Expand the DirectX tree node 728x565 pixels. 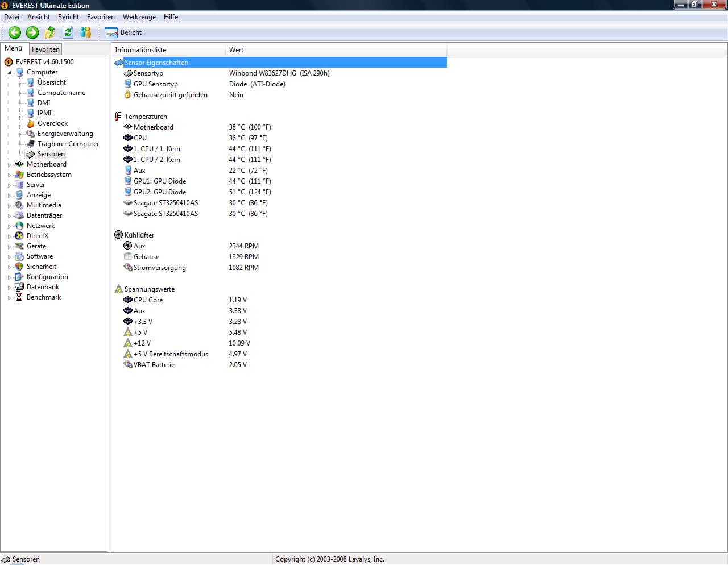click(9, 236)
